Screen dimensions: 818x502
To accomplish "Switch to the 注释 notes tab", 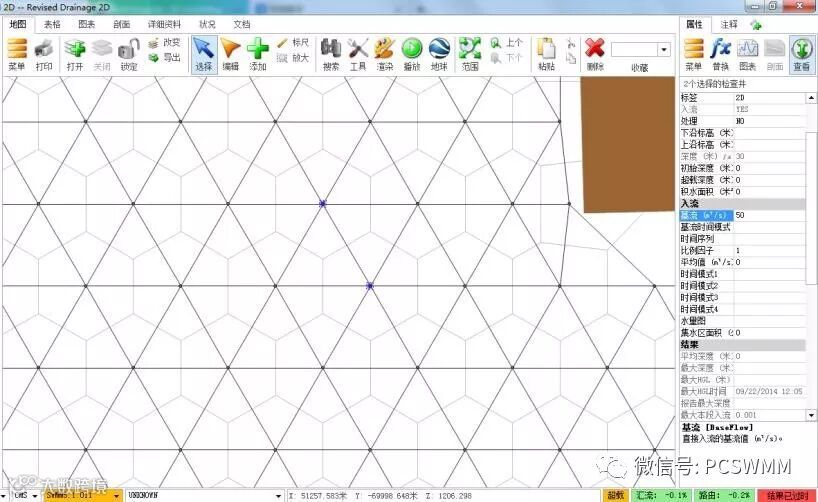I will (x=729, y=24).
